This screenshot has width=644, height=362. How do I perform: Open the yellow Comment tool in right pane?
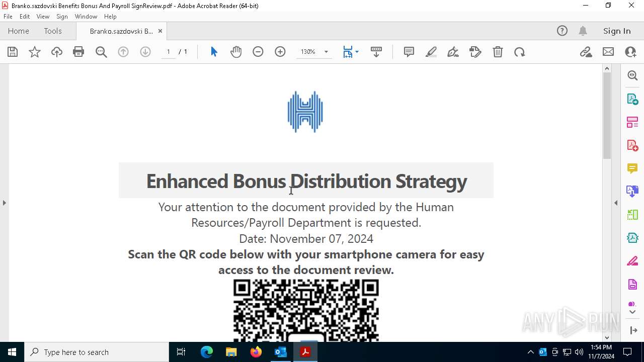point(632,168)
